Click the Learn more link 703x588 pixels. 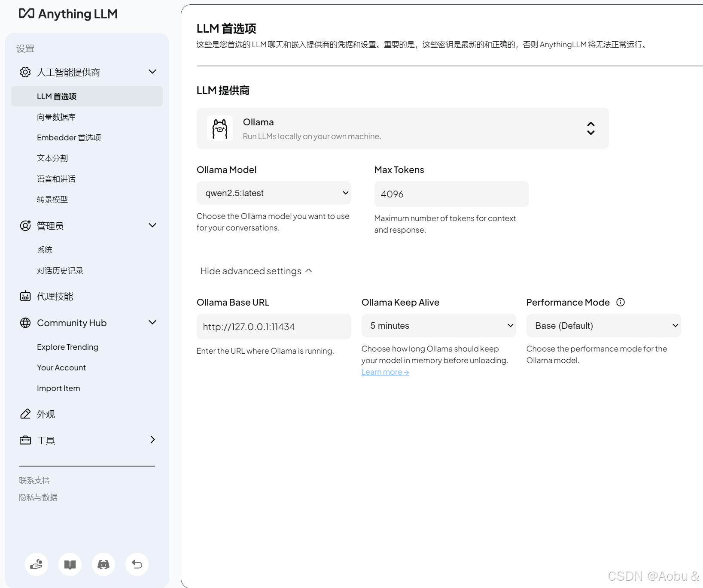[x=385, y=372]
